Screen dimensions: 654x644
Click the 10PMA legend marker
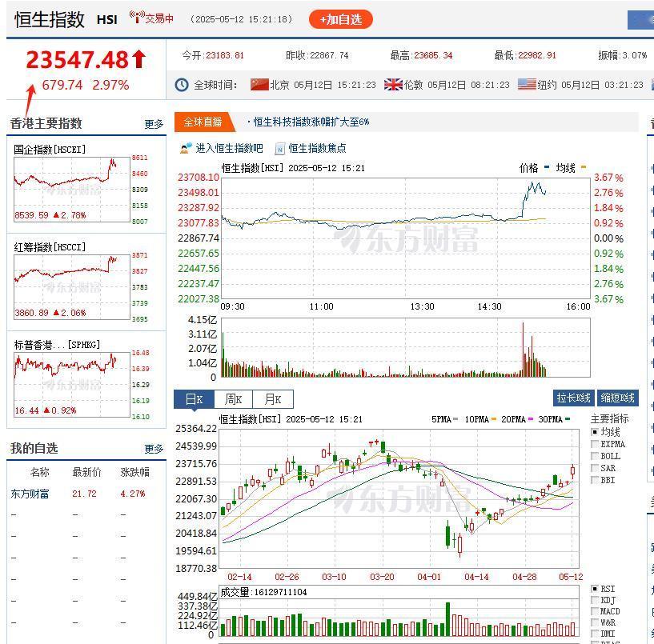point(494,419)
